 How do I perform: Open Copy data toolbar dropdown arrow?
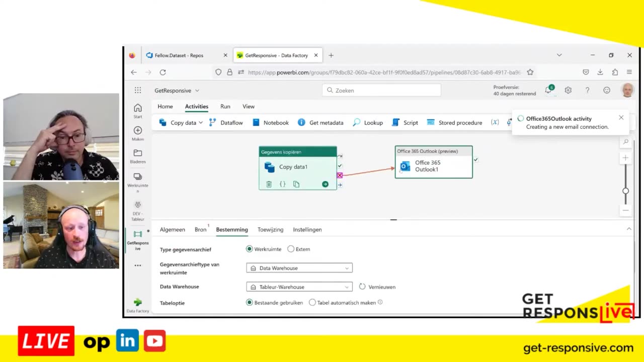point(201,123)
